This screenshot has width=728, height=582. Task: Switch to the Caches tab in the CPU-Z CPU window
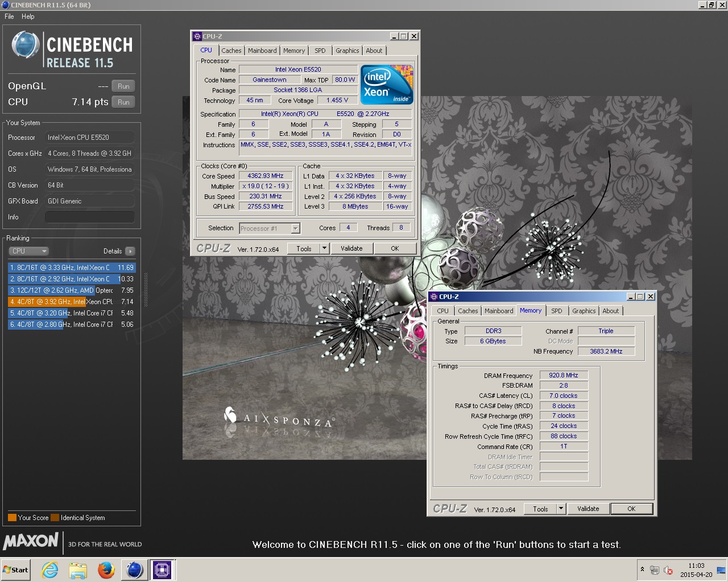pyautogui.click(x=231, y=51)
